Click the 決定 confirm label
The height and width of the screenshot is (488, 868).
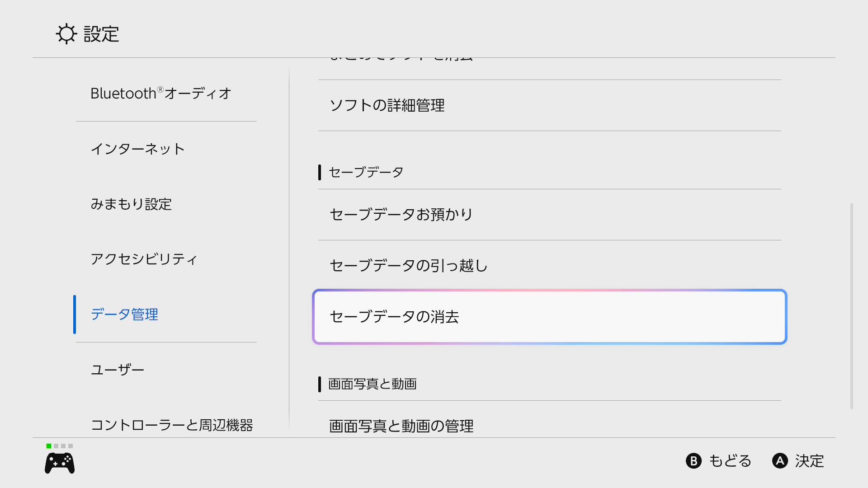(810, 461)
